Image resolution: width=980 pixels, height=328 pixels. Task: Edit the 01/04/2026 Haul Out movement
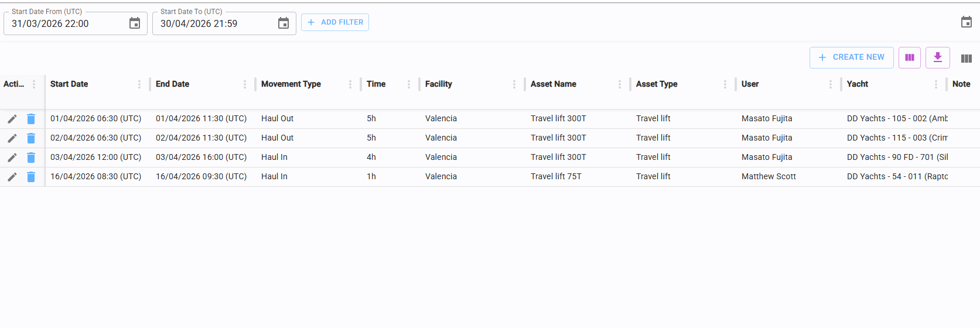click(x=12, y=119)
